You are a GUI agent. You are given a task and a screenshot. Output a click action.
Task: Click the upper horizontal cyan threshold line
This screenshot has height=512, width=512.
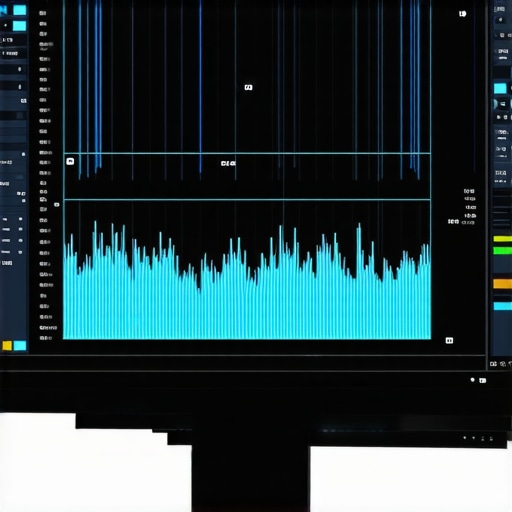pyautogui.click(x=247, y=153)
